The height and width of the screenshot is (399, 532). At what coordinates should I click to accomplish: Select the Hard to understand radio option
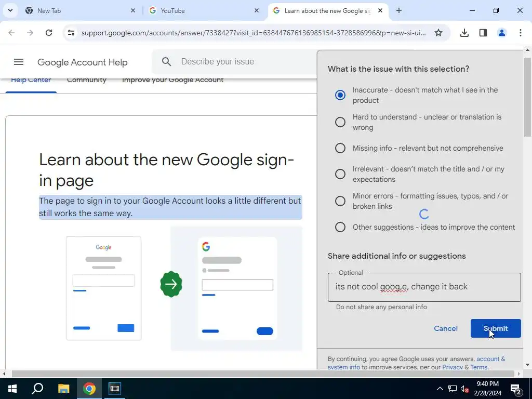pos(340,122)
